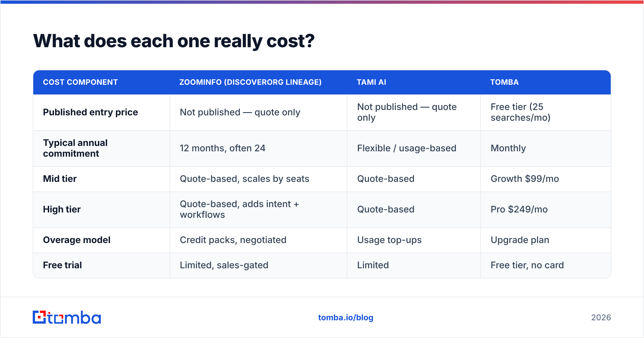Click the 'Mid tier' row label
The image size is (644, 338).
(60, 179)
